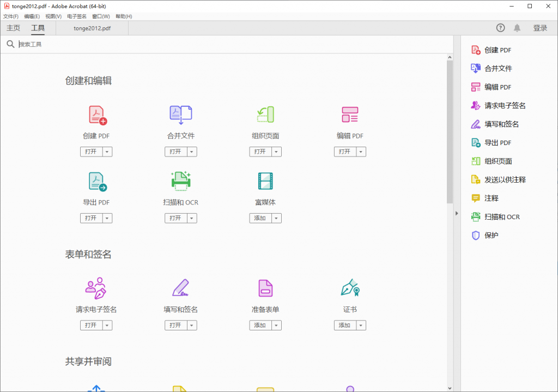The height and width of the screenshot is (392, 558).
Task: Open the 文件(F) menu
Action: 11,16
